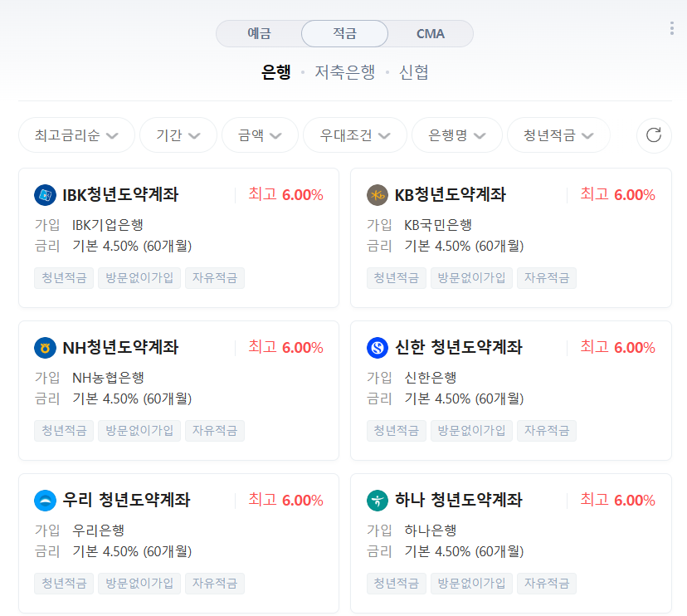Click the 방문없이가입 tag under KB청년도약계좌

point(471,277)
